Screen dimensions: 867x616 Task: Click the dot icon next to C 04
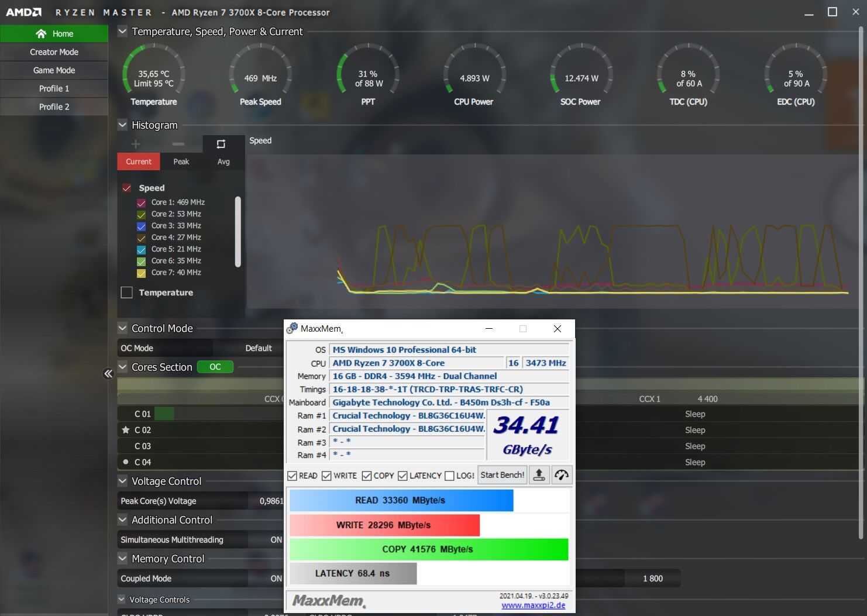125,462
